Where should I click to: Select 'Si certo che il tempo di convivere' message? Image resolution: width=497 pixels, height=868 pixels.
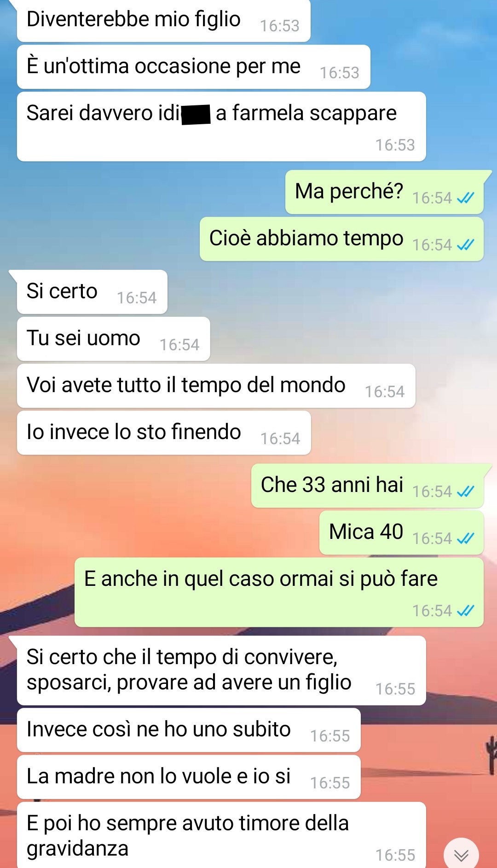(221, 670)
